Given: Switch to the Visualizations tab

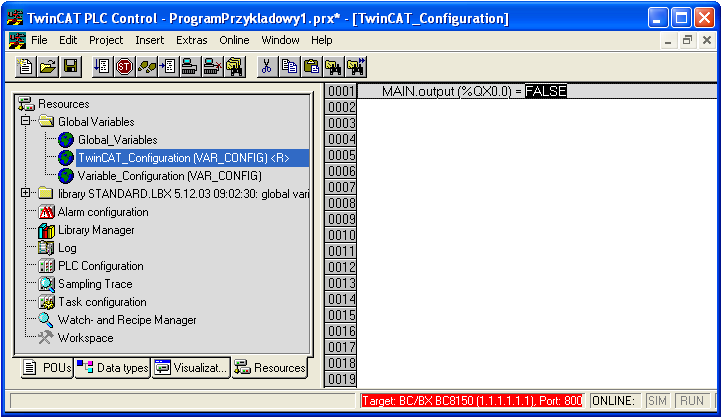Looking at the screenshot, I should pyautogui.click(x=191, y=368).
